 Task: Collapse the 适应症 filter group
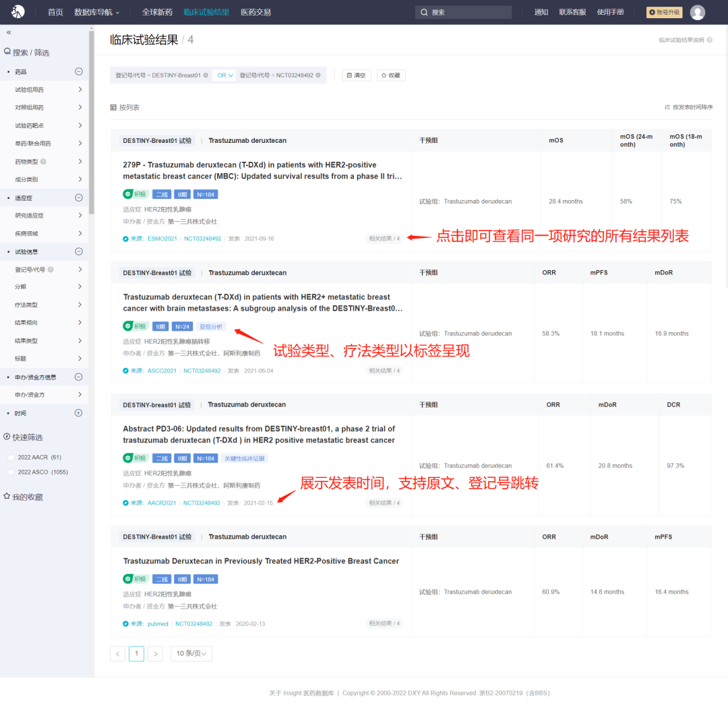pos(79,197)
